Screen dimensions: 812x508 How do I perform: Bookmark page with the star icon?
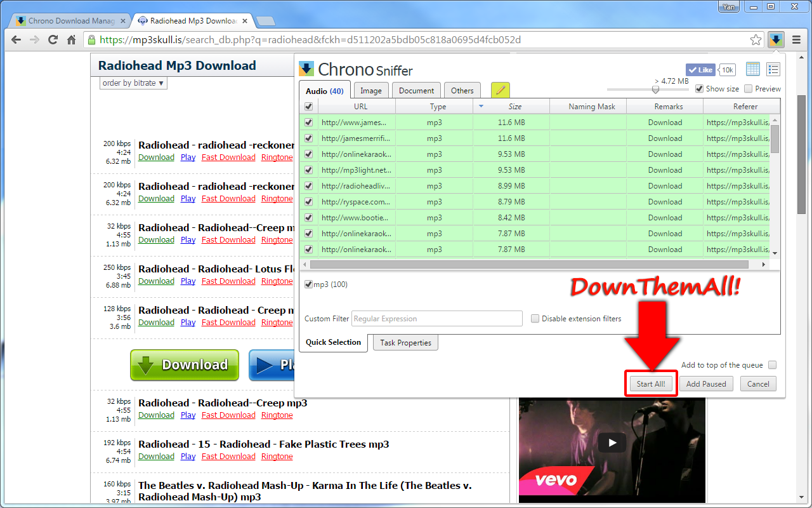coord(756,40)
